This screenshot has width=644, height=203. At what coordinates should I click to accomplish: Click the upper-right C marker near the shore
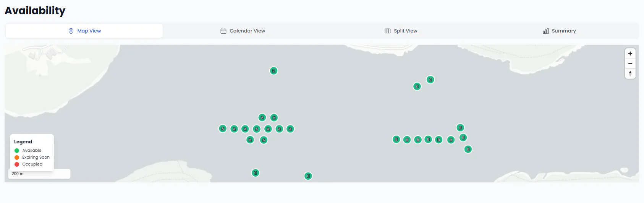tap(430, 80)
